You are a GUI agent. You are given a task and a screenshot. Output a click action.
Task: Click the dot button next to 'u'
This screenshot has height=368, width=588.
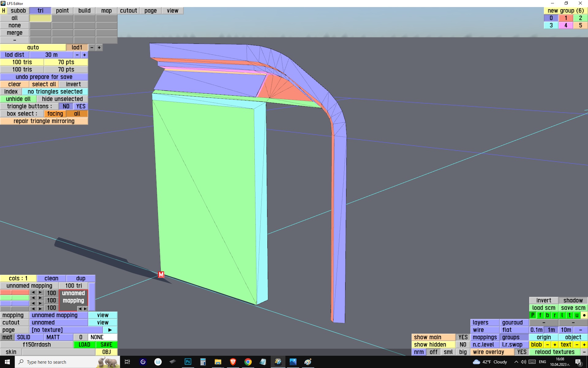[584, 315]
